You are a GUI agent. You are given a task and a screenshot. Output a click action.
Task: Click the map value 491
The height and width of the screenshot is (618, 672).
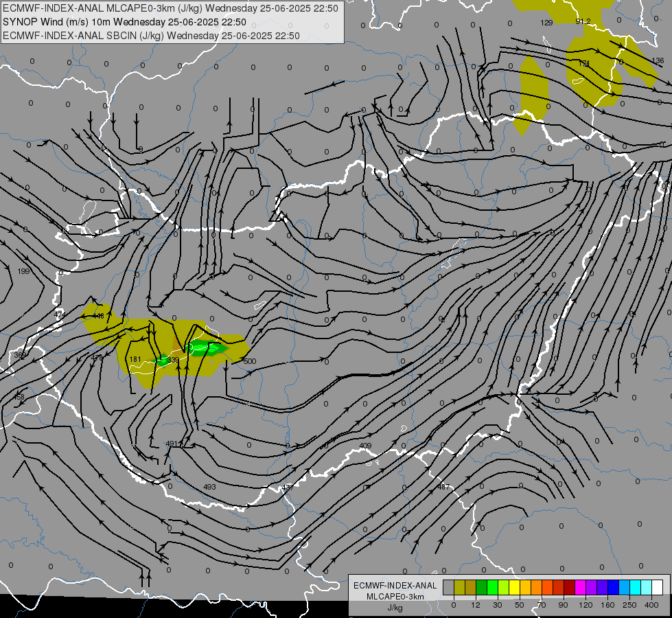point(172,444)
